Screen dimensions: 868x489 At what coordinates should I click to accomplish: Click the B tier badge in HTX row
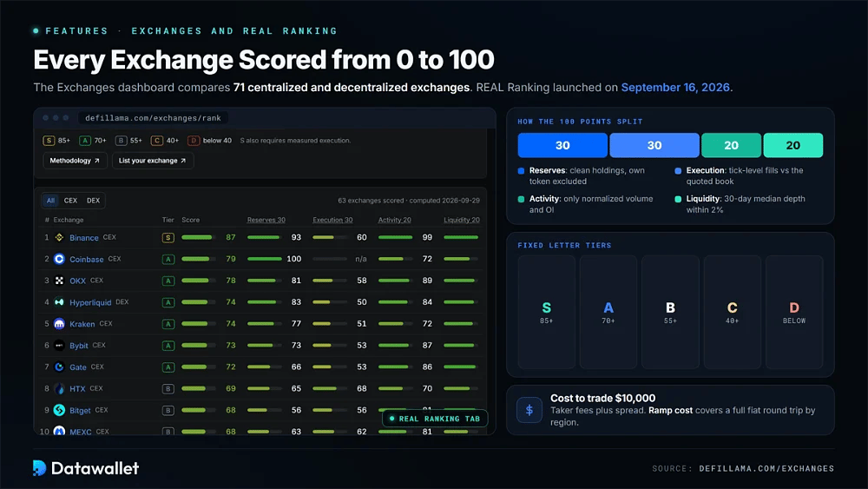click(x=168, y=389)
